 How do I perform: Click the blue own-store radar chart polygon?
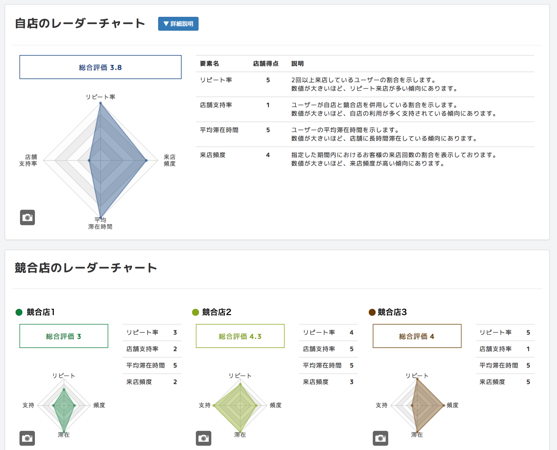pos(114,160)
